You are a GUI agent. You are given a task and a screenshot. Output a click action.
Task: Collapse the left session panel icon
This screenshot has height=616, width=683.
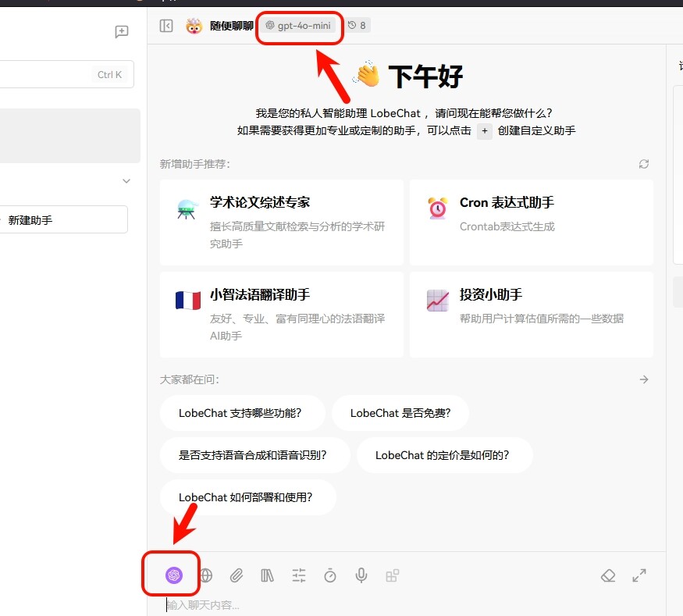tap(166, 26)
